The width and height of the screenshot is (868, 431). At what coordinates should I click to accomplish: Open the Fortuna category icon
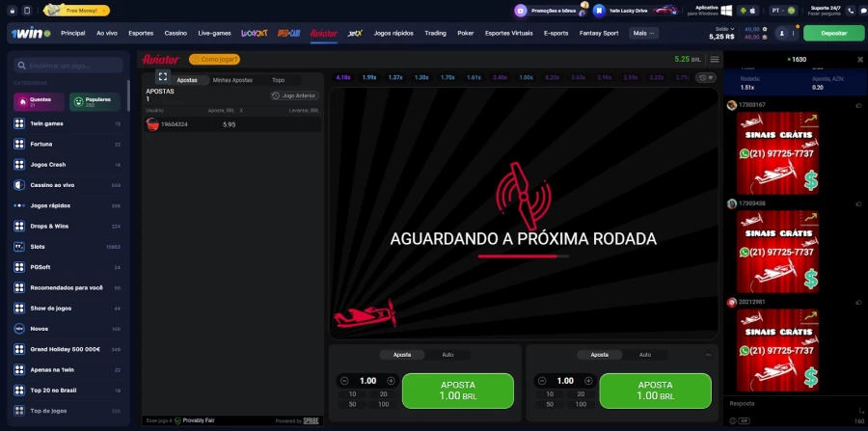point(19,144)
